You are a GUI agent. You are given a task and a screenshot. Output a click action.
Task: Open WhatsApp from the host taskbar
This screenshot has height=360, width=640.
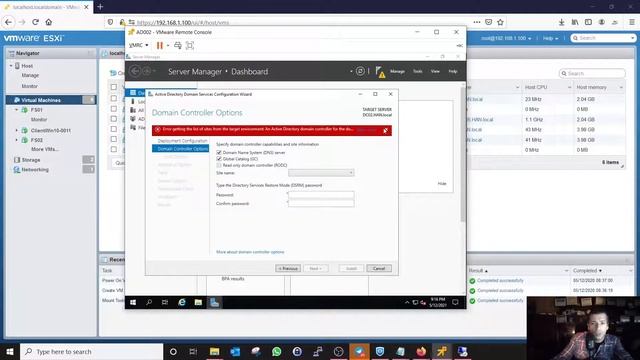point(276,351)
